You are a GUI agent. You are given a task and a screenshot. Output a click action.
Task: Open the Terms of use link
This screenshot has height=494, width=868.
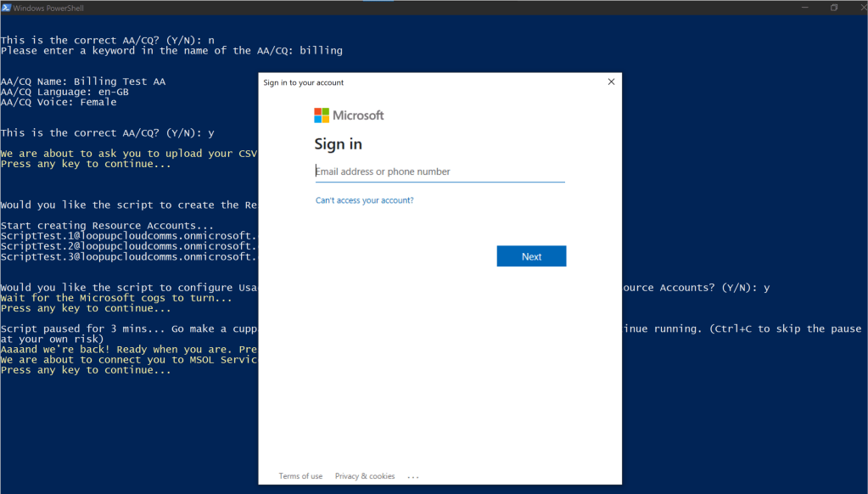coord(300,476)
